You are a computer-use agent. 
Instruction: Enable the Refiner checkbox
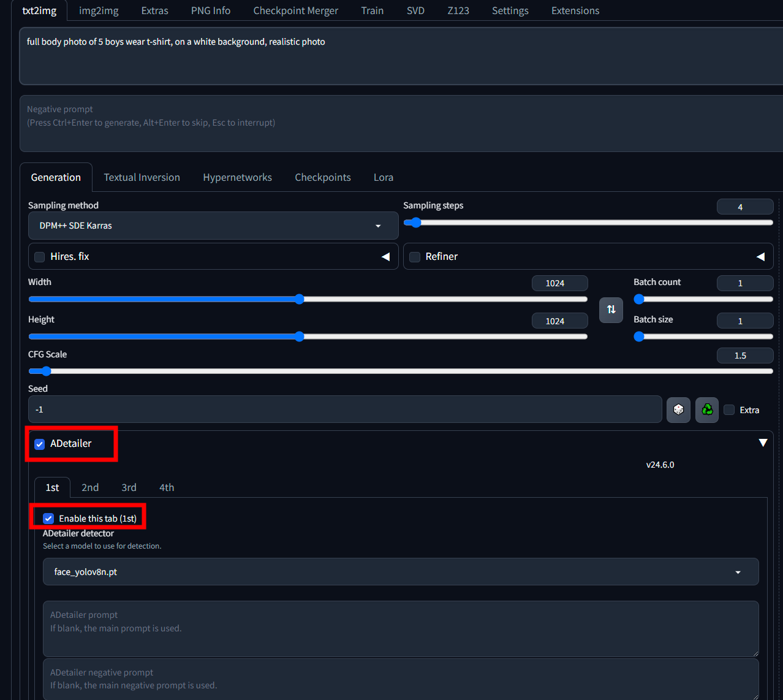point(415,257)
